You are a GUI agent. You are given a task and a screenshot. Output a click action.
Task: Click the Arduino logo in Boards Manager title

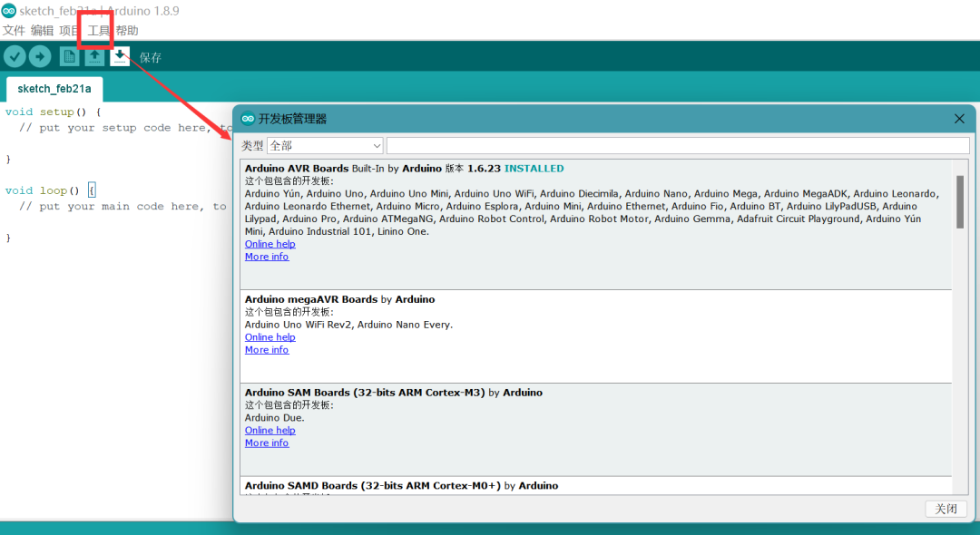248,119
